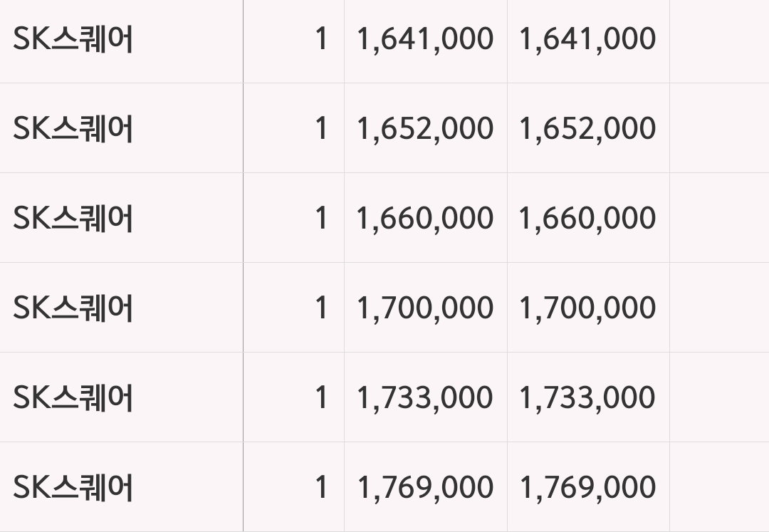This screenshot has height=532, width=769.
Task: Click quantity 1 in the 1,641,000 row
Action: click(x=321, y=38)
